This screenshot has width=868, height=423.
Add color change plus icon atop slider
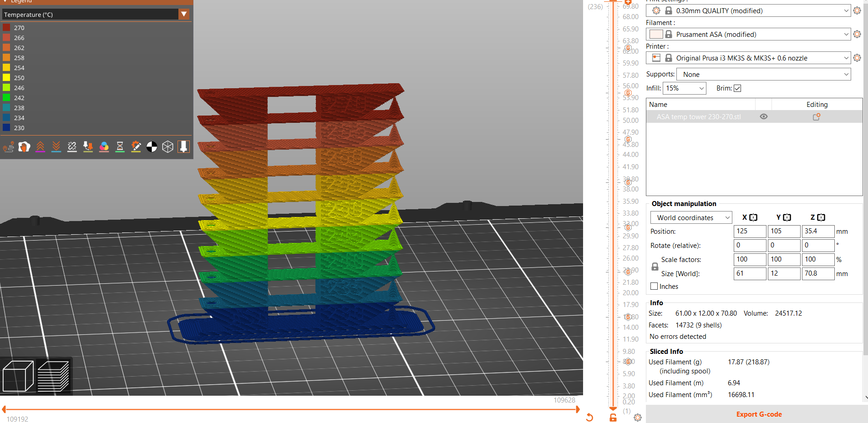[628, 2]
